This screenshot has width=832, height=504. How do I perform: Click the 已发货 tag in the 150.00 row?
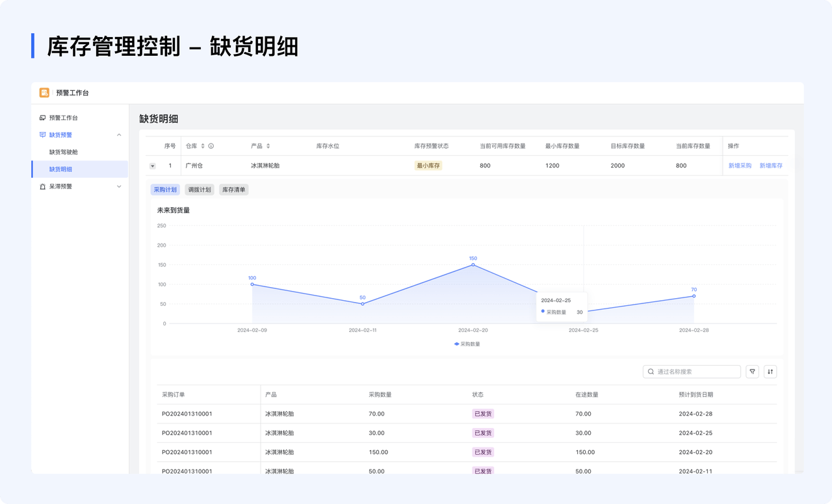click(x=483, y=452)
